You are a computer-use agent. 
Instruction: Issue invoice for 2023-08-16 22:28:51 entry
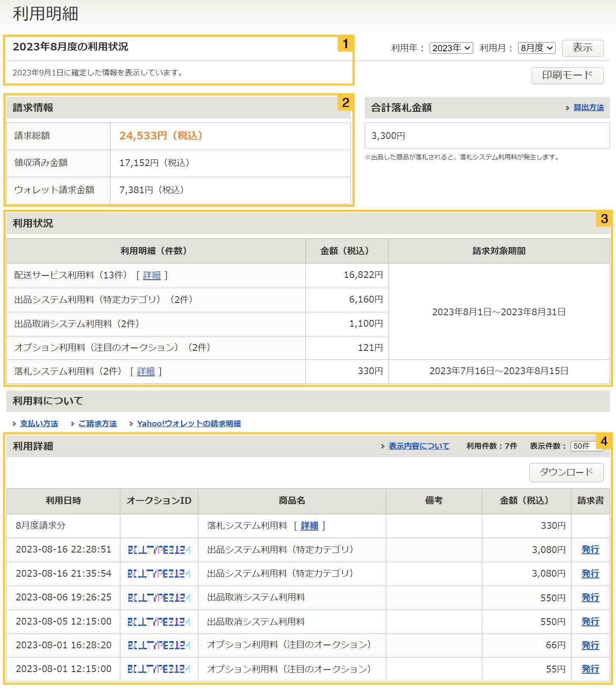590,550
